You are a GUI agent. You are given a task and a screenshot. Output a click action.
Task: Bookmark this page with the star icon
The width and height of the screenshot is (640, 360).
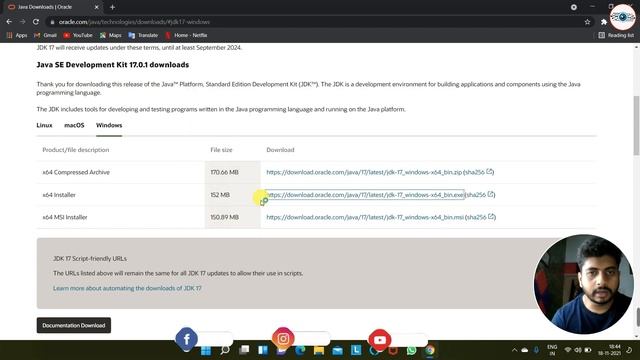[587, 22]
